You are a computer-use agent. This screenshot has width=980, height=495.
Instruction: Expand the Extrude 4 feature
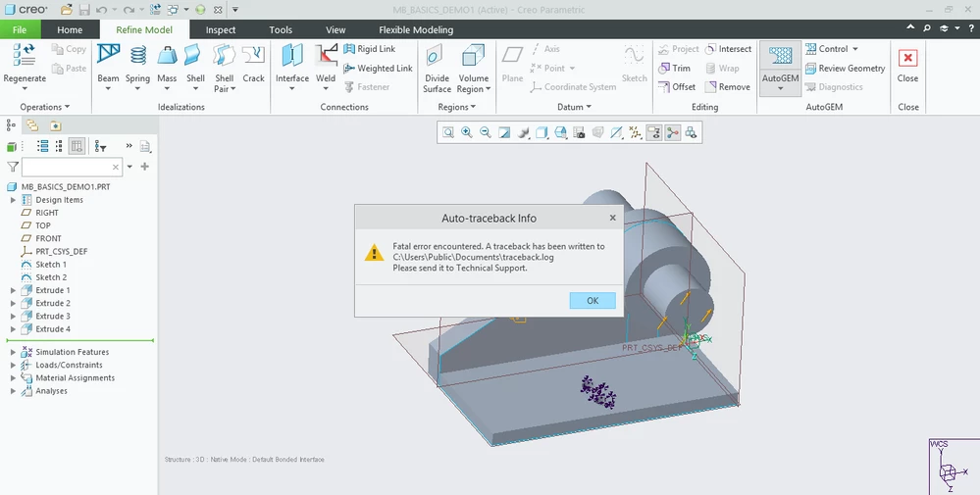click(x=13, y=329)
